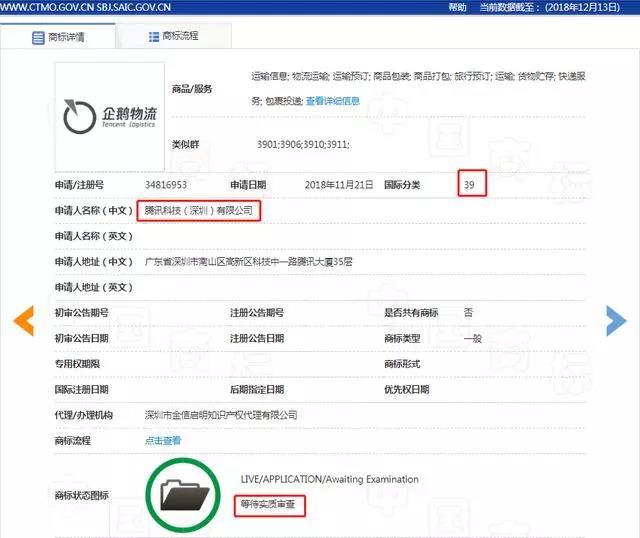The image size is (640, 538).
Task: Click the 初审公告期号 label
Action: [82, 313]
